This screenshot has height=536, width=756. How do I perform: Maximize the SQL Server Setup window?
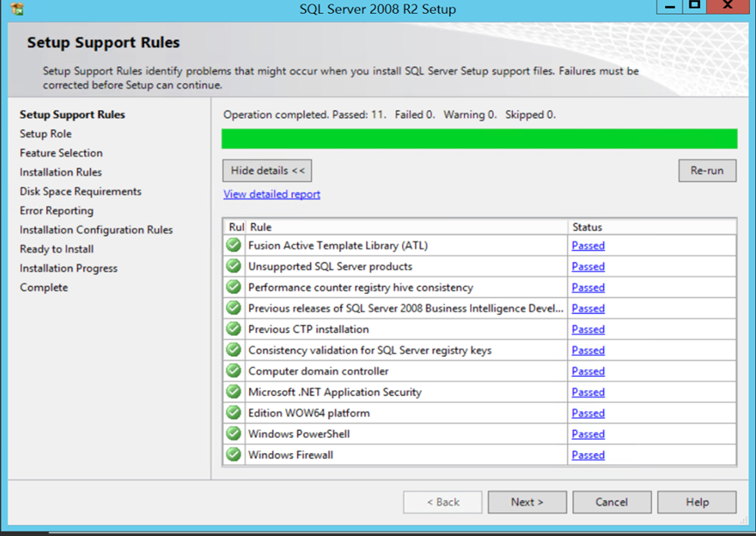coord(694,6)
